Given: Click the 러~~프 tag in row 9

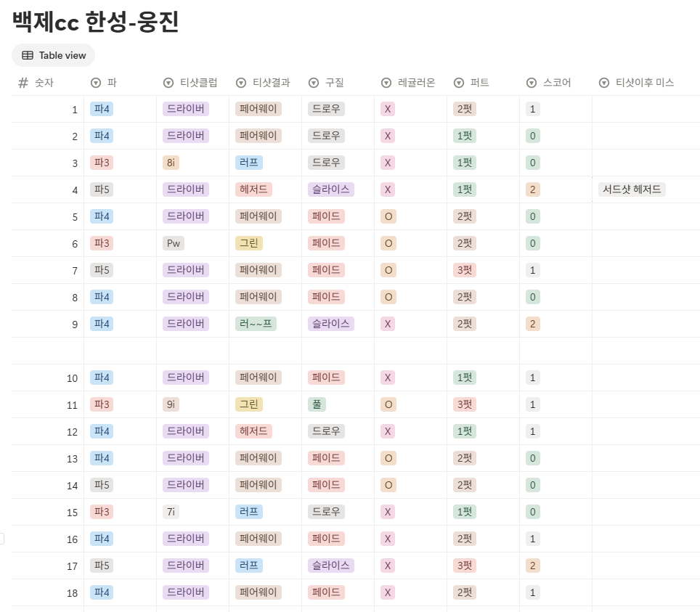Looking at the screenshot, I should coord(256,324).
